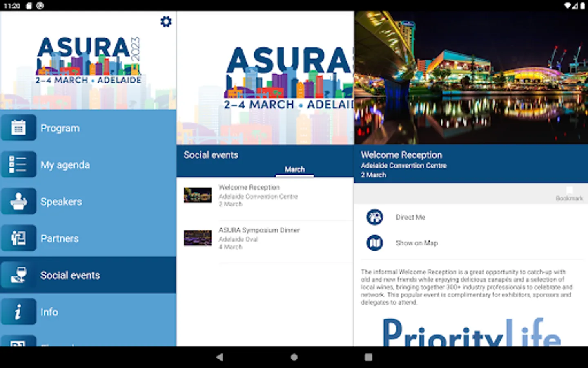Click the Wi-Fi signal icon in status bar

tap(568, 6)
